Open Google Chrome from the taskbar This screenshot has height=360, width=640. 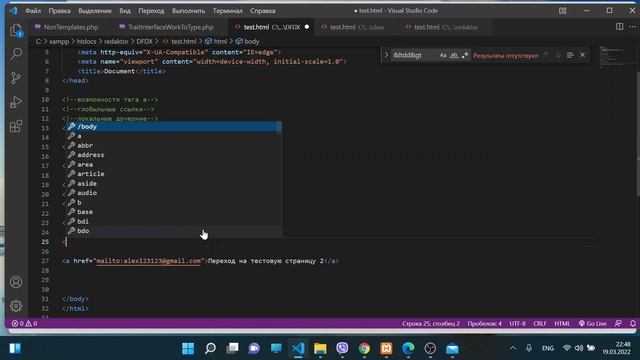(364, 348)
